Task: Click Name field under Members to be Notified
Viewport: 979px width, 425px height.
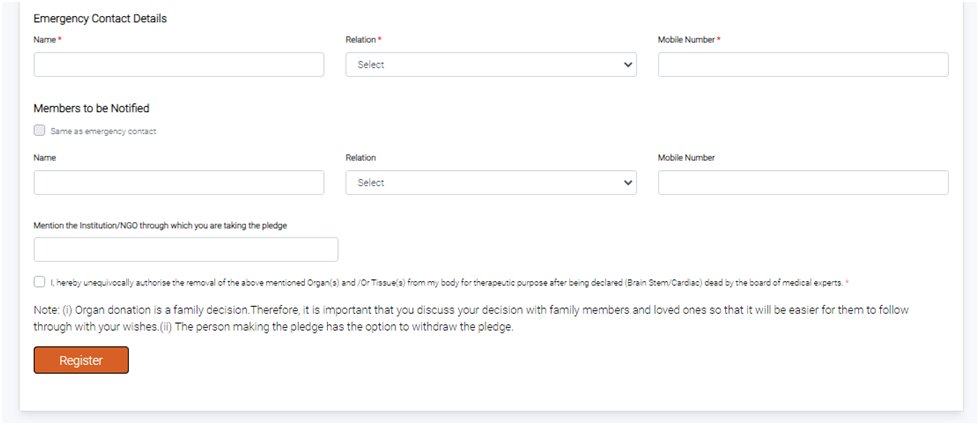Action: [x=179, y=183]
